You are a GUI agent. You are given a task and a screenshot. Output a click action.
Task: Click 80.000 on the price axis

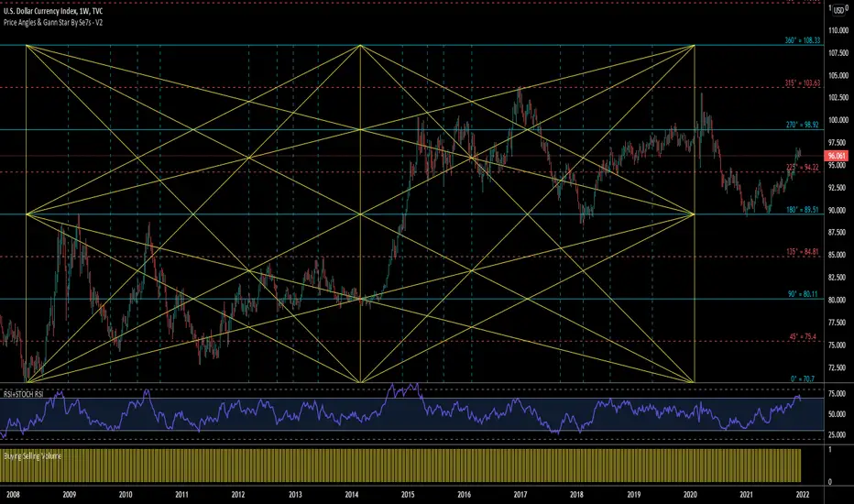coord(838,300)
